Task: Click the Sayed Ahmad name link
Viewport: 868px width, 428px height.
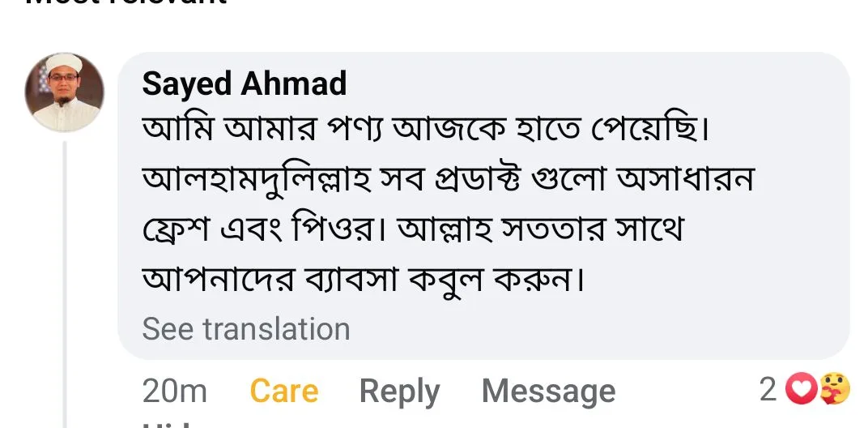Action: point(244,83)
